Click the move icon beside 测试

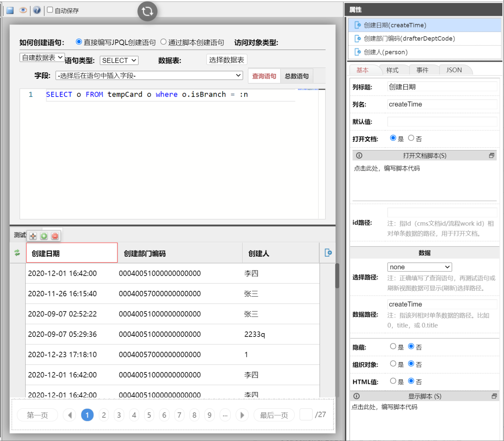33,236
